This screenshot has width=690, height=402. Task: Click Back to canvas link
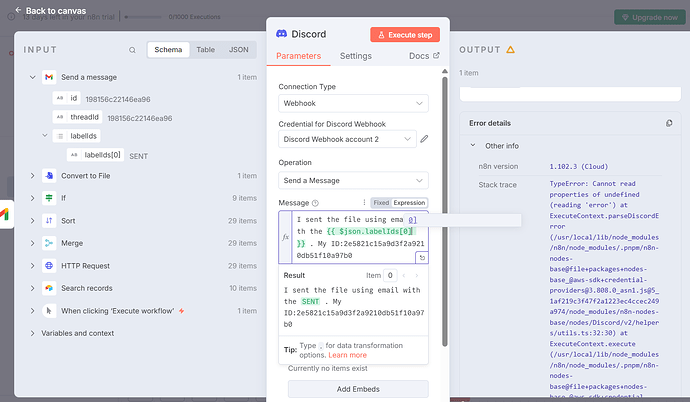click(x=56, y=11)
